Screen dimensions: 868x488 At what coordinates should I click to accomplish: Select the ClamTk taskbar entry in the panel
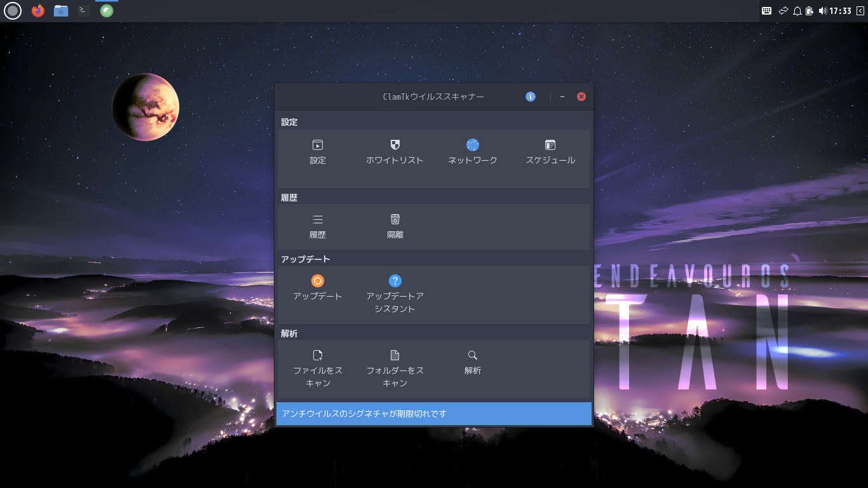coord(107,11)
